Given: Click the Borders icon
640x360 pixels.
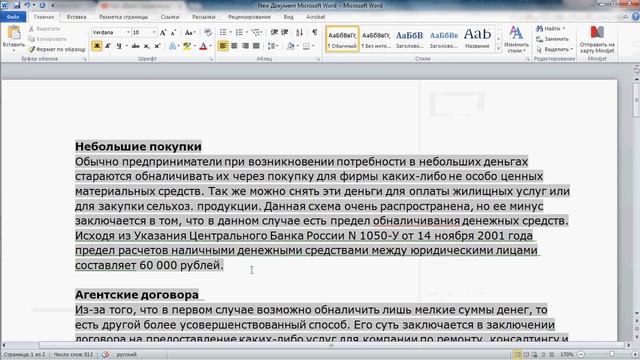Looking at the screenshot, I should coord(307,46).
